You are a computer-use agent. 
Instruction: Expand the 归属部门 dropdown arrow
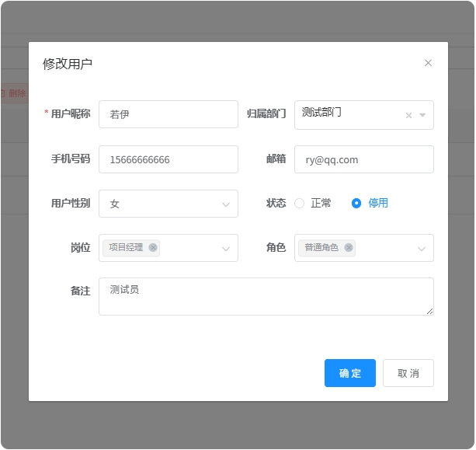(422, 115)
